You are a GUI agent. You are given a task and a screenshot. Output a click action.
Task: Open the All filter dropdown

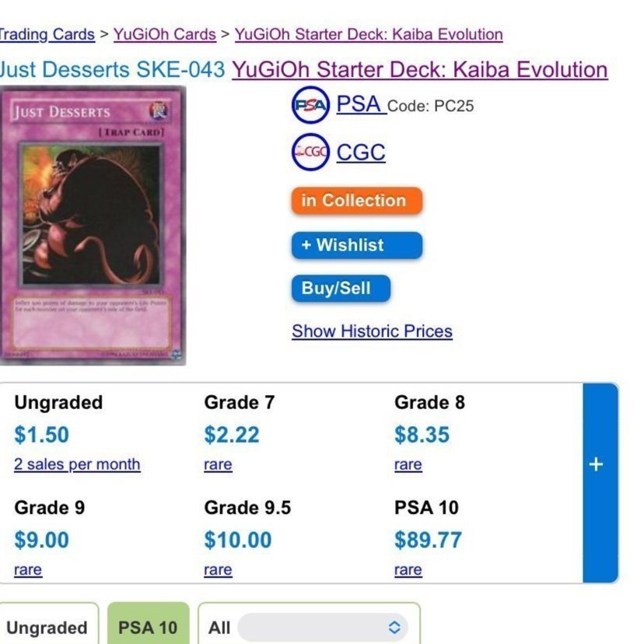pyautogui.click(x=309, y=627)
